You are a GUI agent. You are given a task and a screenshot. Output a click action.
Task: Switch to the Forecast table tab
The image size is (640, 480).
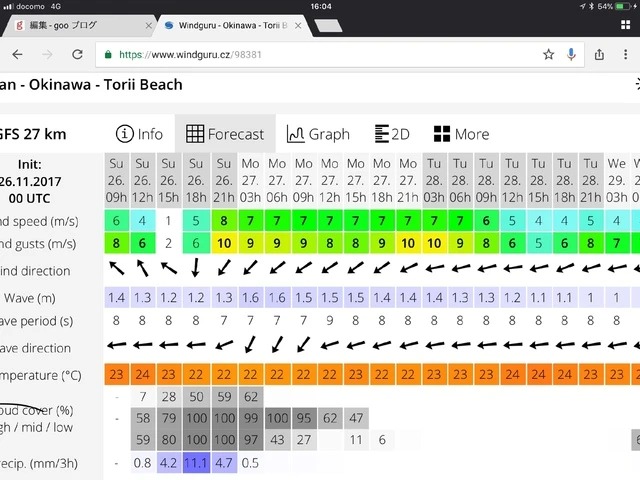(225, 134)
